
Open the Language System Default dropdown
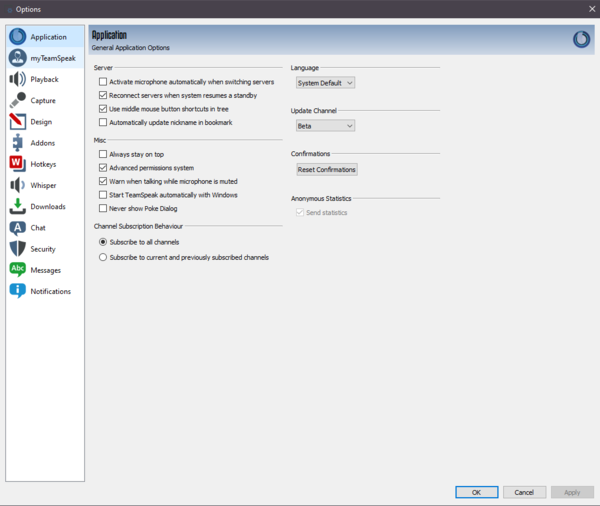pyautogui.click(x=325, y=83)
